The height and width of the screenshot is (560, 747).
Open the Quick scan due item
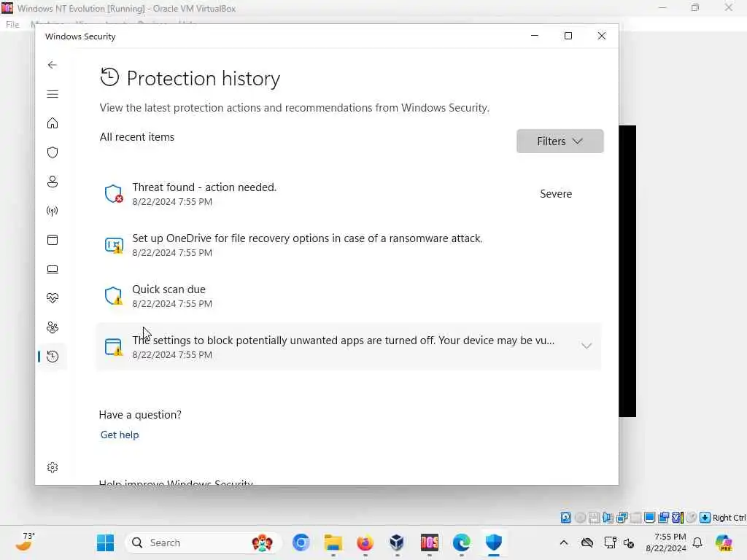(349, 296)
